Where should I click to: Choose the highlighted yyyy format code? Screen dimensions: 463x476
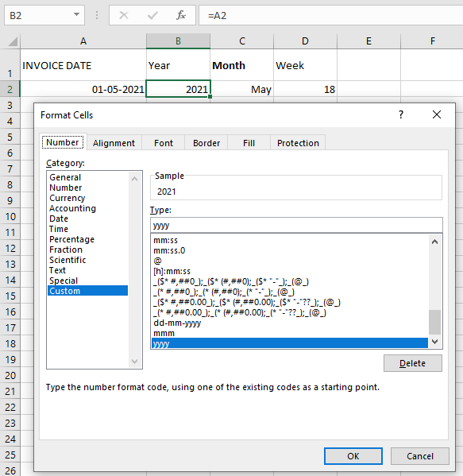290,343
